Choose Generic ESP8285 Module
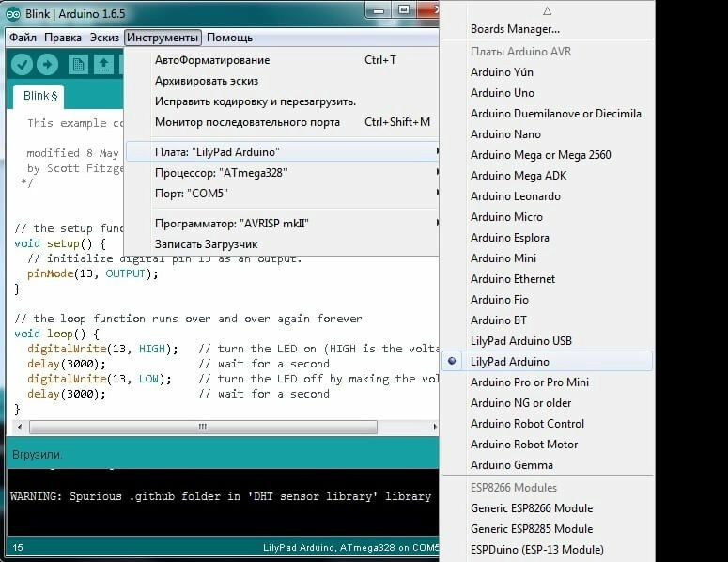728x562 pixels. pos(548,529)
